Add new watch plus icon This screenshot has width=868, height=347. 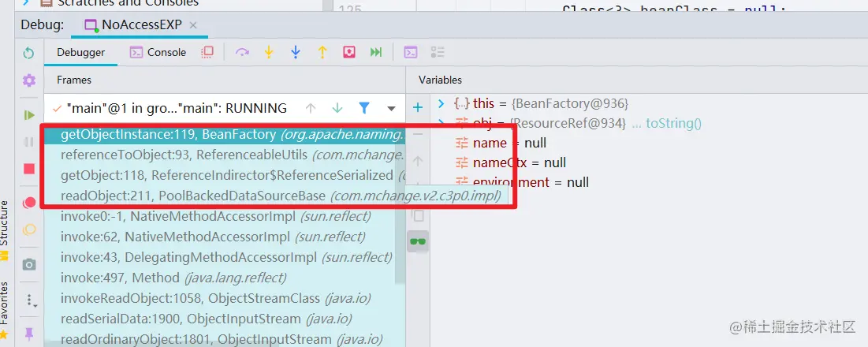click(x=418, y=107)
